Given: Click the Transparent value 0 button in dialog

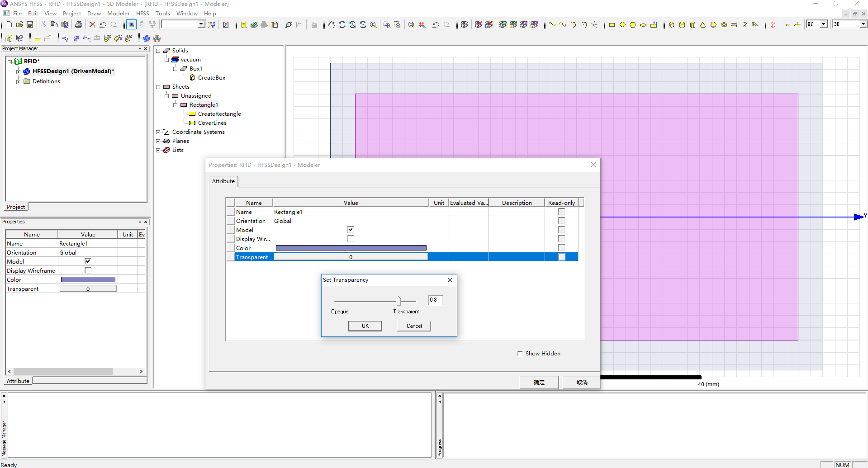Looking at the screenshot, I should 351,257.
